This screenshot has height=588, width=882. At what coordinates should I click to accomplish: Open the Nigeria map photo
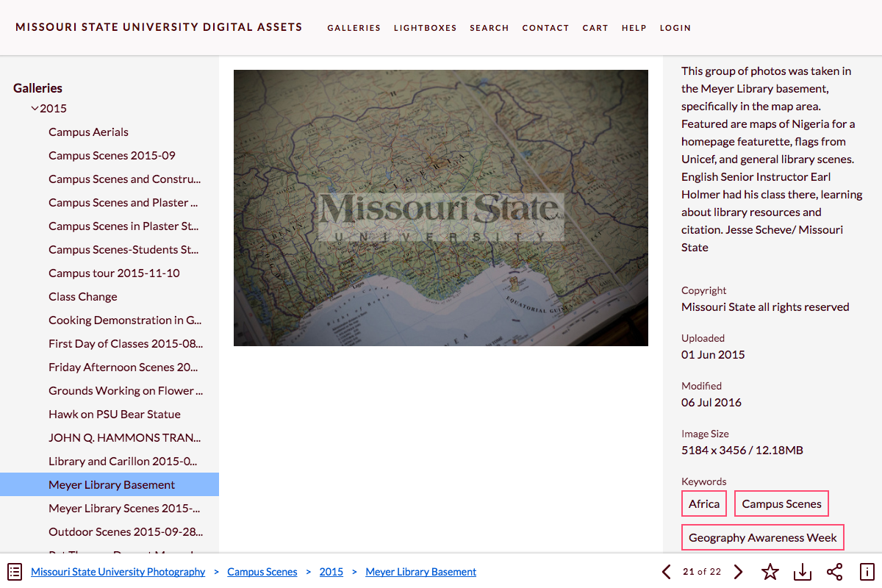[441, 208]
